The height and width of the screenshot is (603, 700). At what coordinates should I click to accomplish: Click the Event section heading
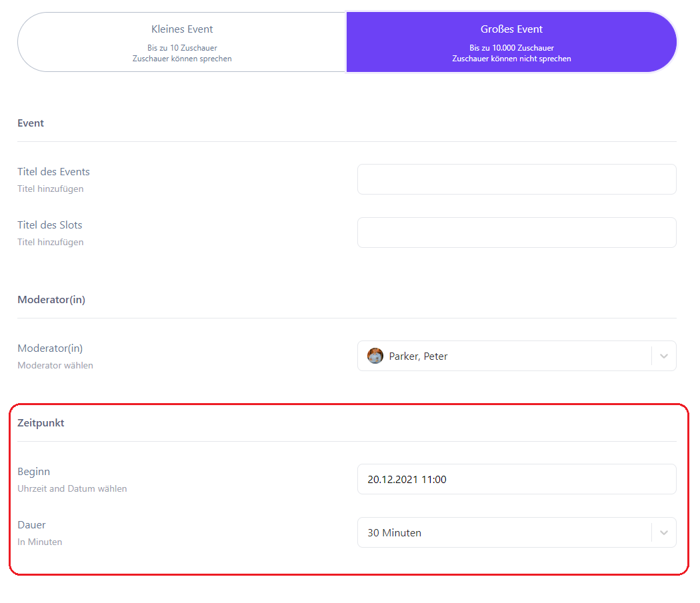pyautogui.click(x=31, y=123)
